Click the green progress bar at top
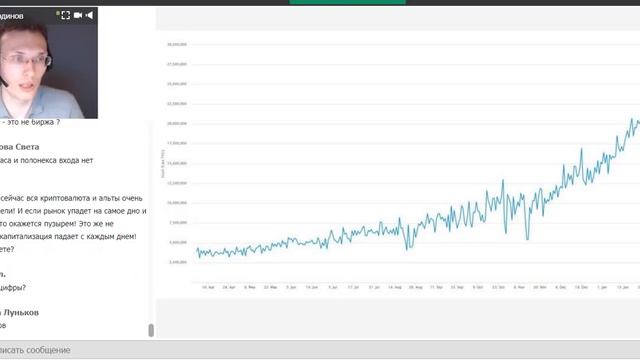This screenshot has height=360, width=640. (x=347, y=2)
